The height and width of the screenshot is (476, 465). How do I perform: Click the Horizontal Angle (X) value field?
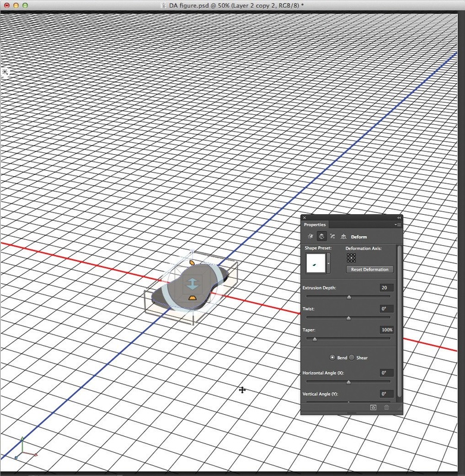[x=387, y=373]
